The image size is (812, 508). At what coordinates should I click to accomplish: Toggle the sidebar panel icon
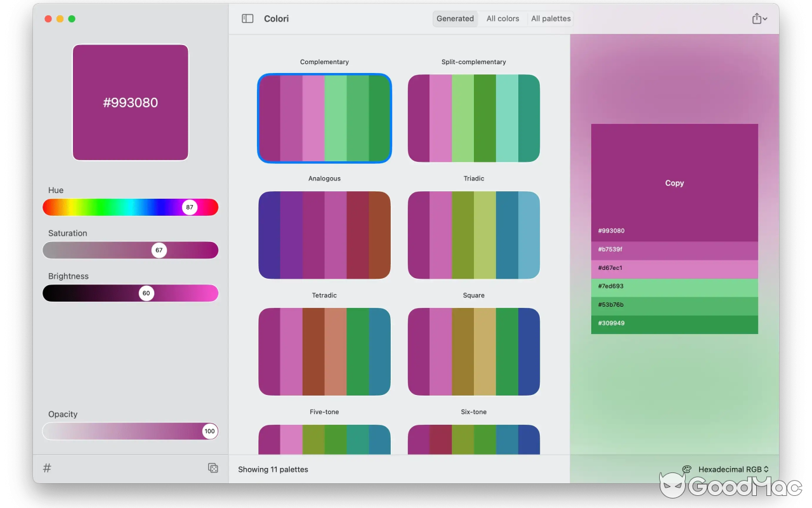[x=247, y=18]
